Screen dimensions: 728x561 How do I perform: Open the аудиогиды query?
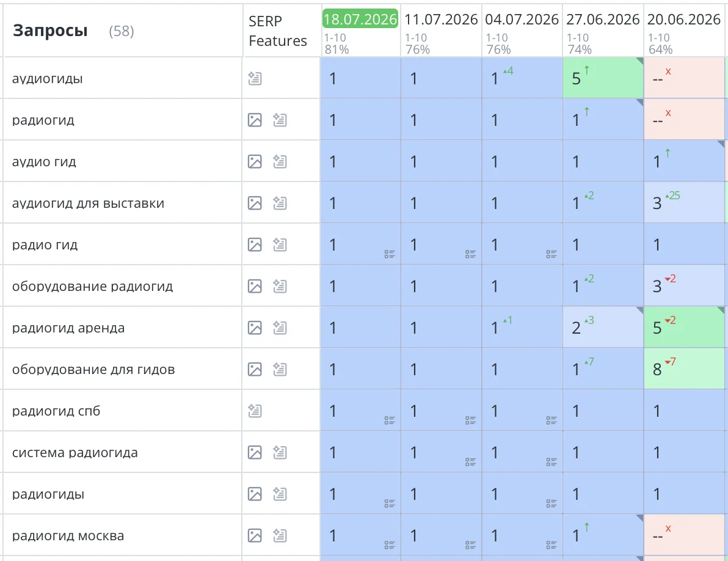click(x=48, y=78)
